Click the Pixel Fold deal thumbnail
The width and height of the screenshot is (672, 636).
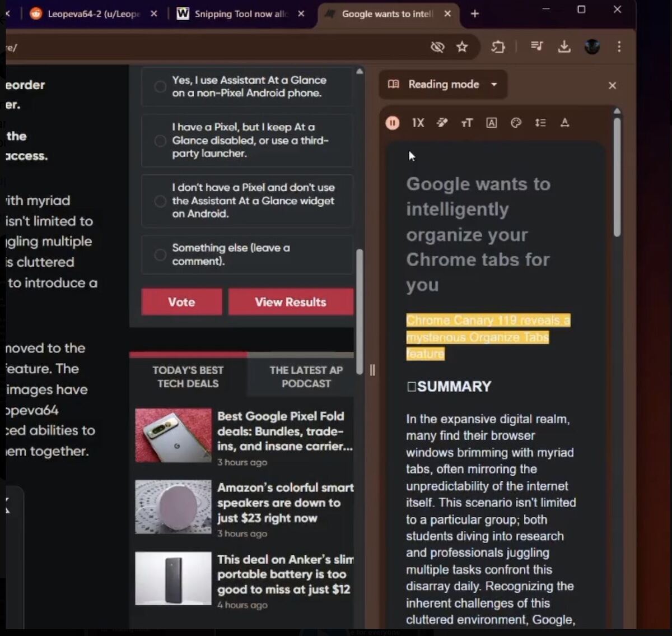click(173, 435)
